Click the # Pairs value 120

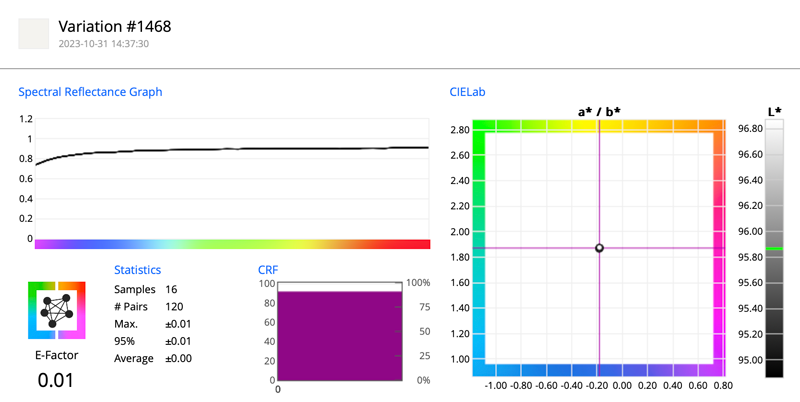click(x=174, y=307)
